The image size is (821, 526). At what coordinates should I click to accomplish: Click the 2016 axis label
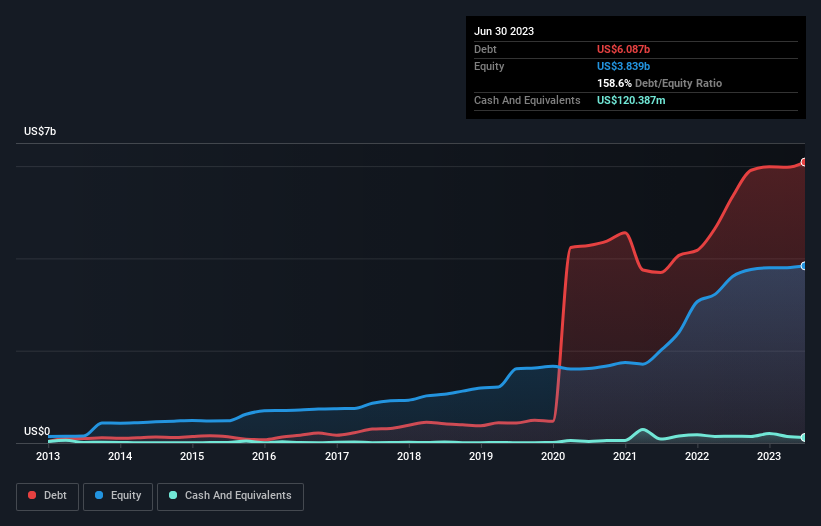coord(264,456)
